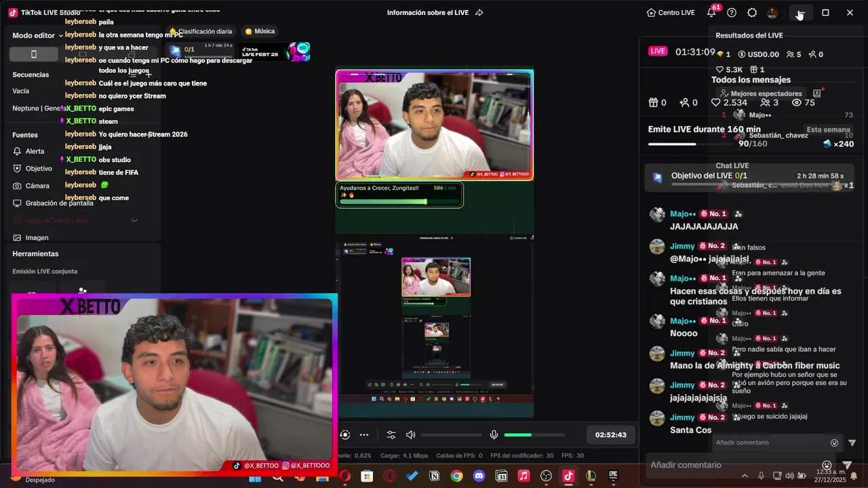Image resolution: width=868 pixels, height=488 pixels.
Task: Open Discord from the taskbar
Action: pos(479,476)
